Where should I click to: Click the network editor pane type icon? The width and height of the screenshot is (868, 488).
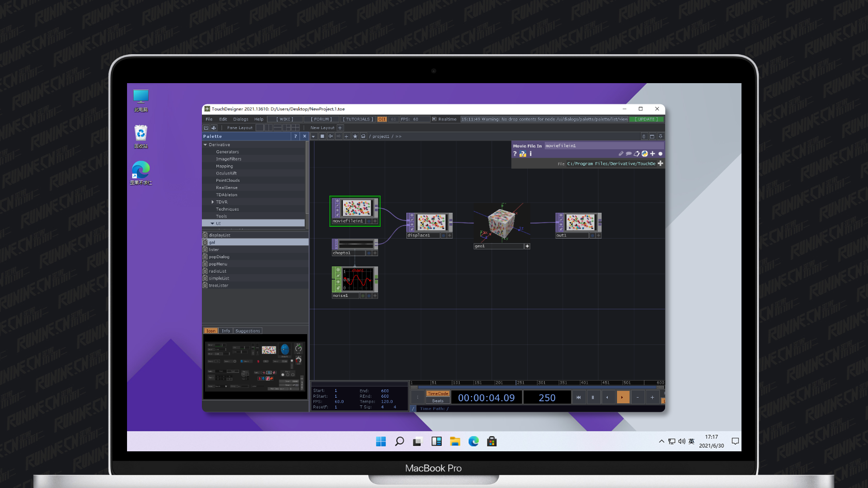[x=322, y=136]
